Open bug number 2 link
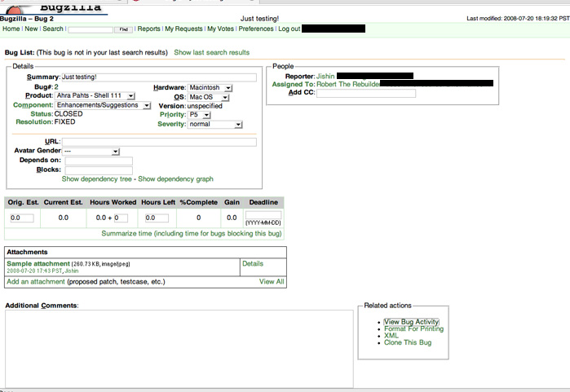 tap(56, 87)
